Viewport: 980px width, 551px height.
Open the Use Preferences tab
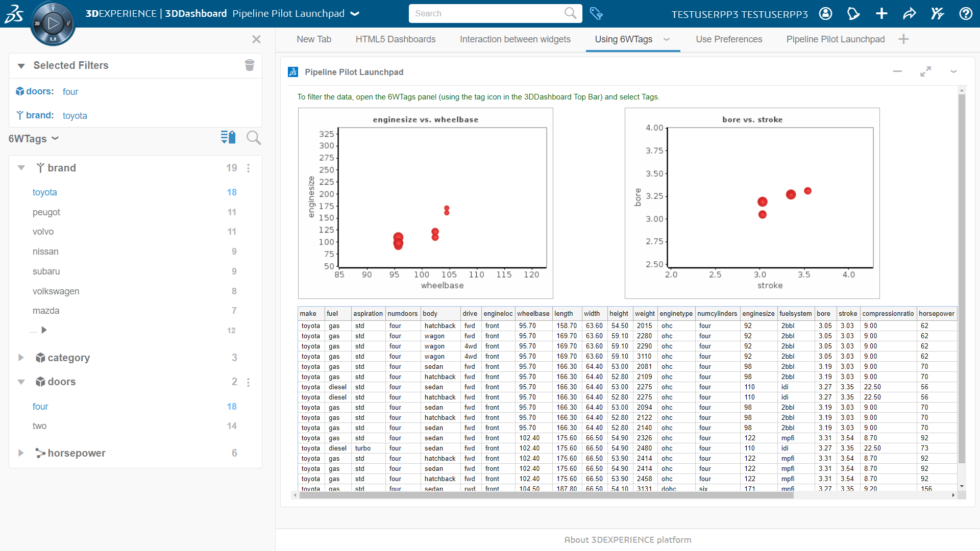click(729, 39)
